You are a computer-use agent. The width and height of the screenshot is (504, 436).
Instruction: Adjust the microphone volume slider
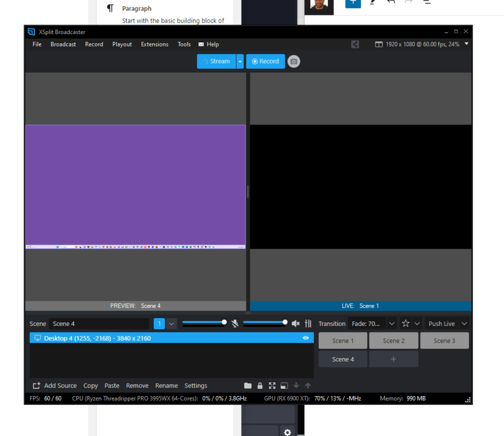pos(204,323)
